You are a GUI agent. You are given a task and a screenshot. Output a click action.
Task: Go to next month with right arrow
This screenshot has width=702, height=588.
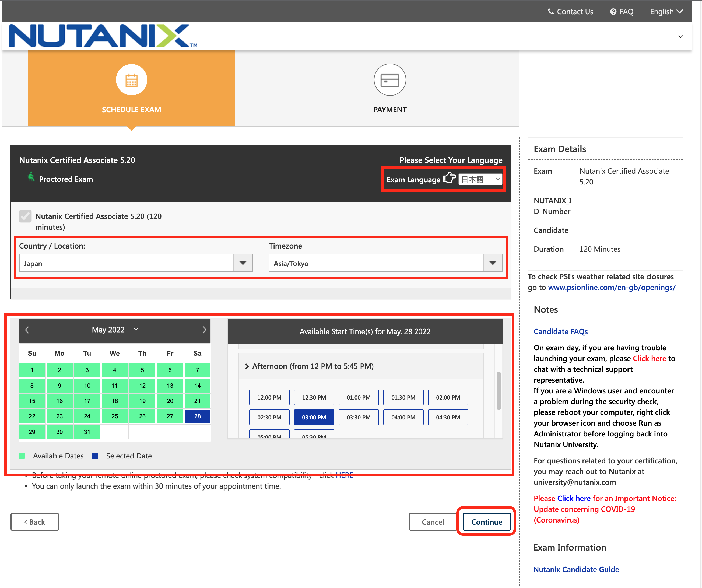(x=204, y=330)
